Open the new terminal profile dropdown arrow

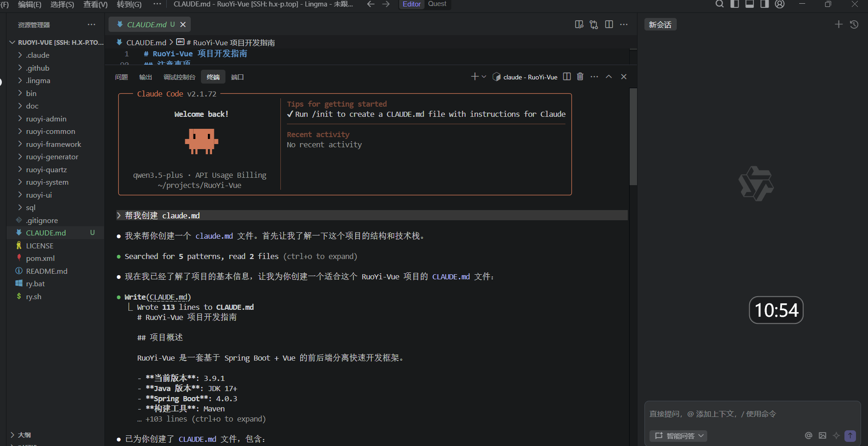(484, 77)
